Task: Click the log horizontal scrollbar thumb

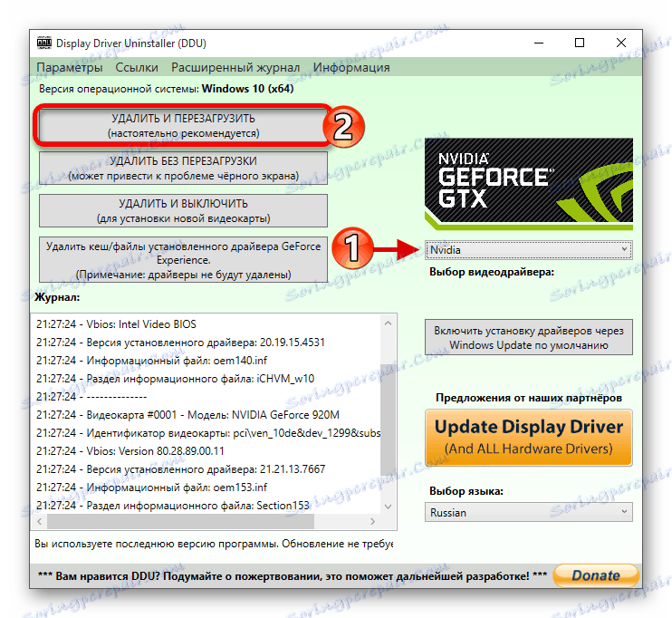Action: 180,522
